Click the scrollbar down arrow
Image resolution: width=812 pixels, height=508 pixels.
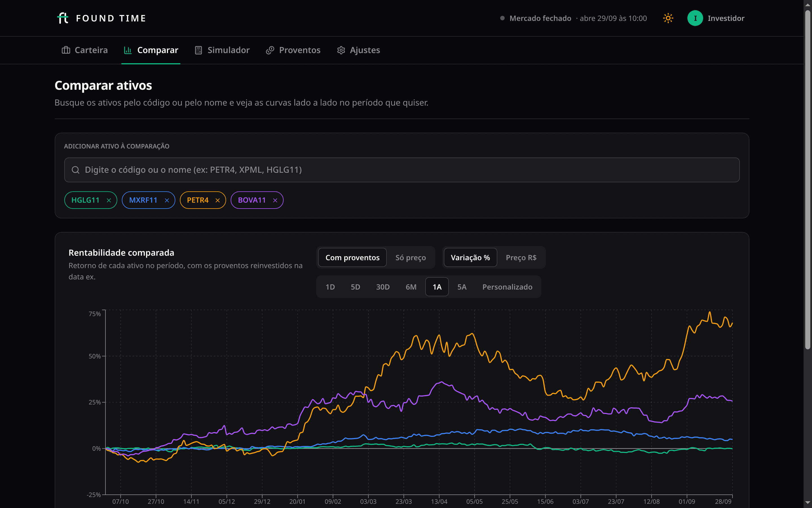pos(808,503)
